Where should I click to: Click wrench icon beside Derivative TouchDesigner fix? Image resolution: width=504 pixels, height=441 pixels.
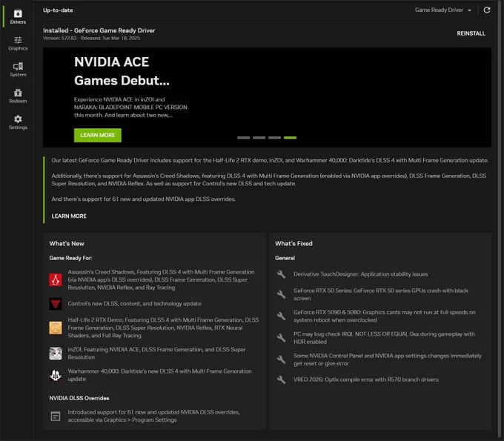coord(281,274)
